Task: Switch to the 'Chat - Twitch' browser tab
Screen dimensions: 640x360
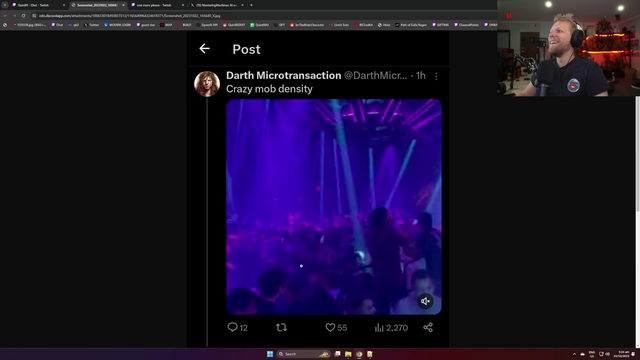Action: tap(37, 5)
